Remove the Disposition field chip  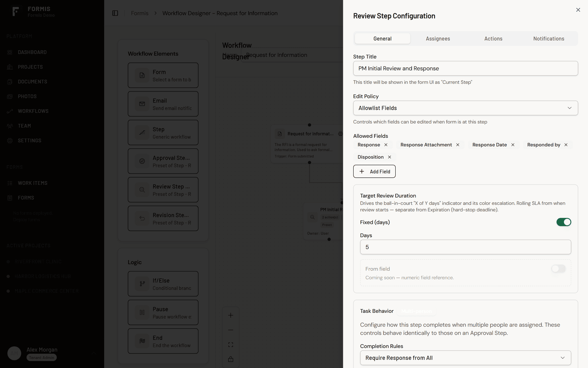[390, 157]
